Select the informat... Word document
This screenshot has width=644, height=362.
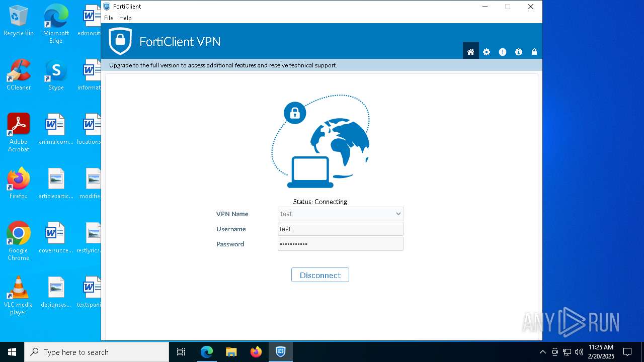90,75
